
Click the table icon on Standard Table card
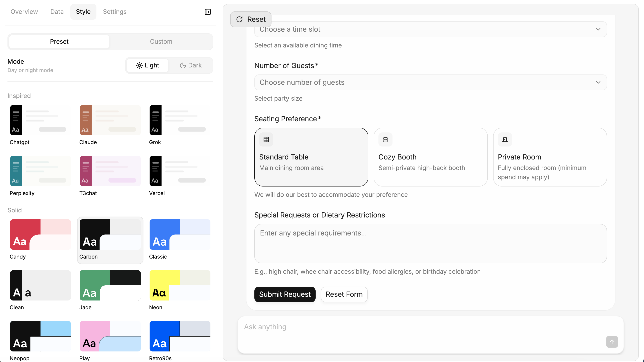coord(266,139)
